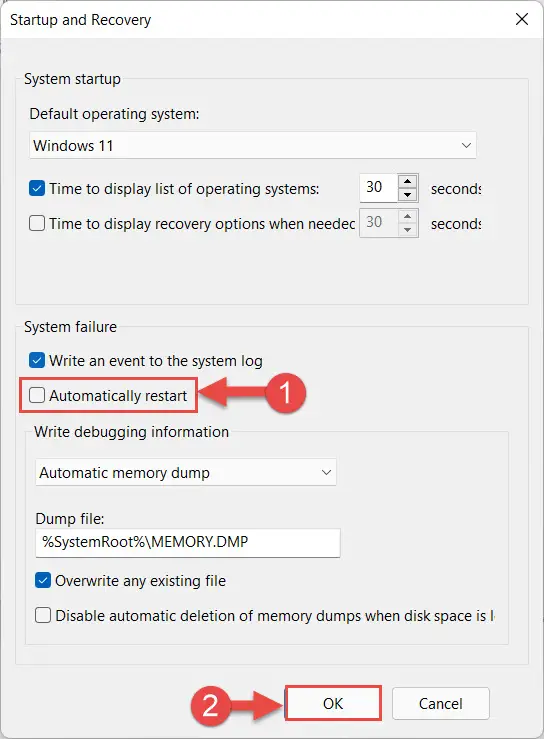Open the Default operating system dropdown
This screenshot has width=544, height=739.
click(253, 145)
